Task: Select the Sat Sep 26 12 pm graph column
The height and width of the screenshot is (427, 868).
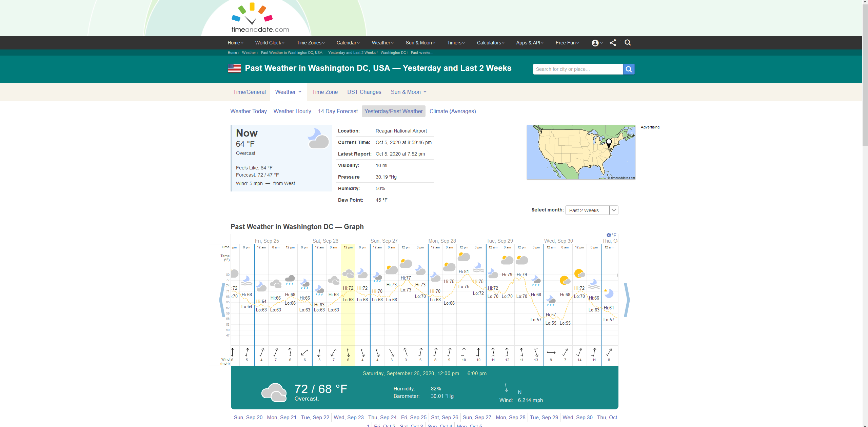Action: tap(348, 305)
